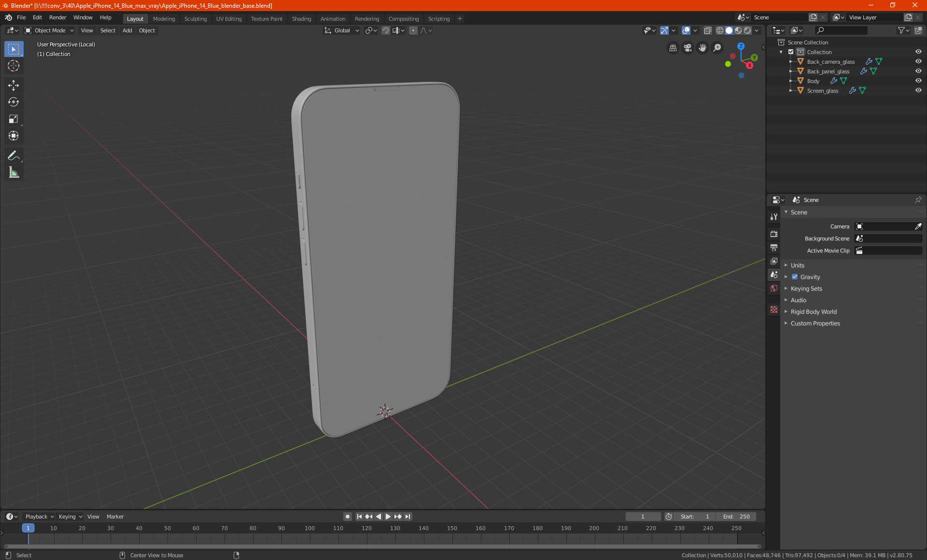Click frame 70 on the timeline

coord(225,528)
